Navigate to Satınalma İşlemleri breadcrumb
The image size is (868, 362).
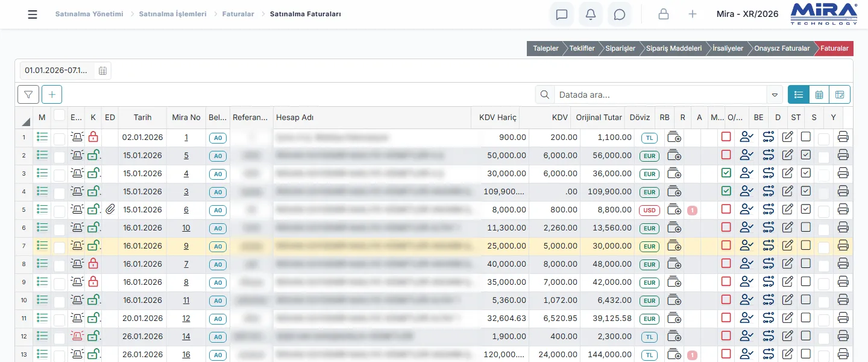pos(172,13)
